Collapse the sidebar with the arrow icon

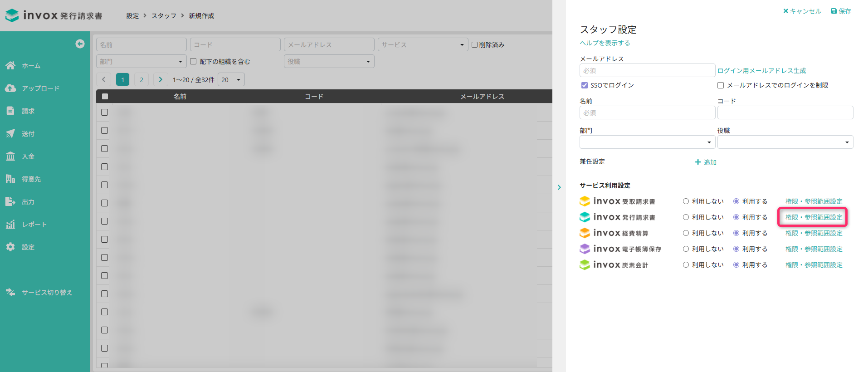click(x=80, y=44)
